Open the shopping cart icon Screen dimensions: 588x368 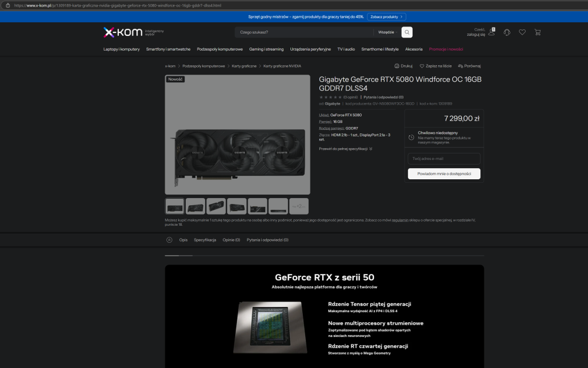tap(537, 32)
